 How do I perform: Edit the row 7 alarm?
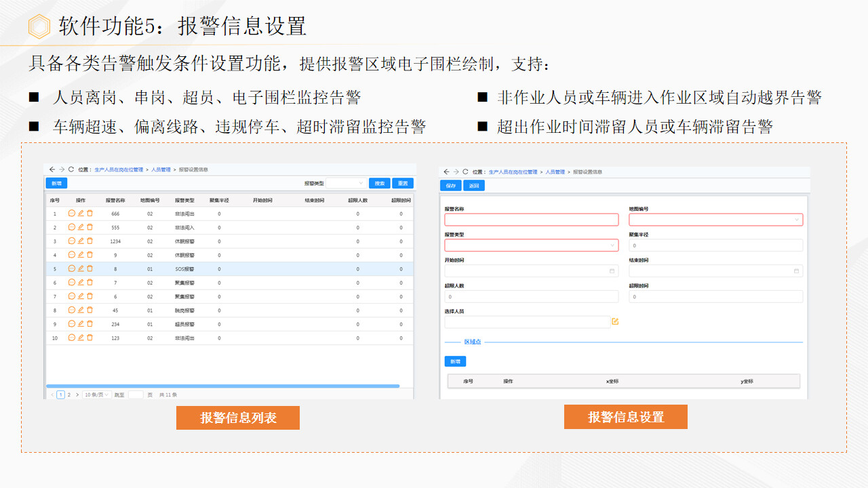click(x=81, y=296)
